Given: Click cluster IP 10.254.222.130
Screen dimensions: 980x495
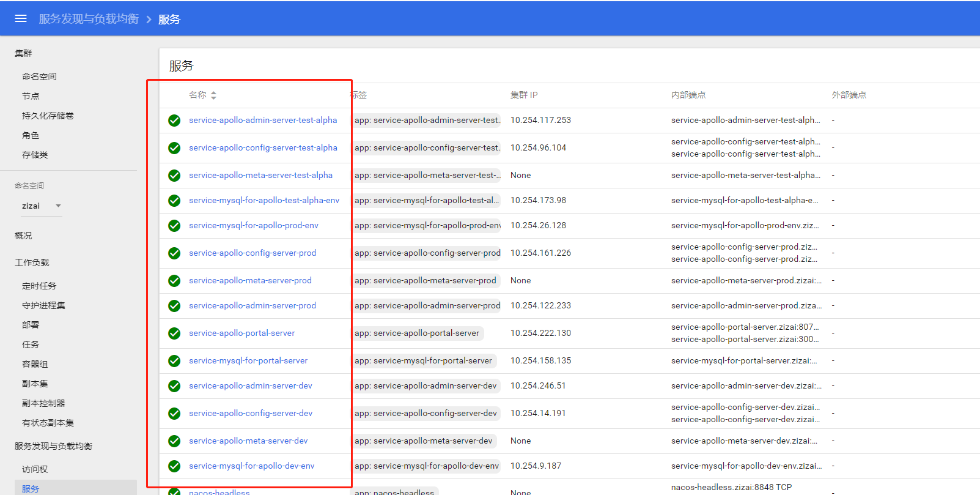Looking at the screenshot, I should click(540, 333).
